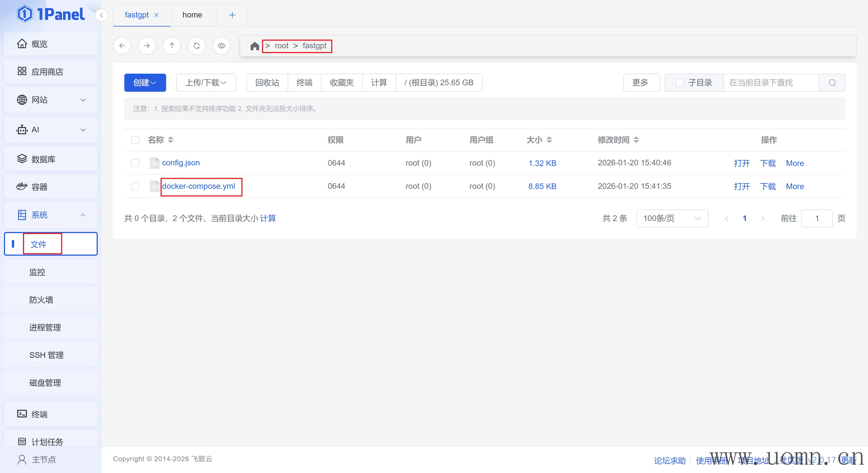Expand the 上传/下载 upload/download dropdown
The width and height of the screenshot is (868, 473).
(206, 82)
